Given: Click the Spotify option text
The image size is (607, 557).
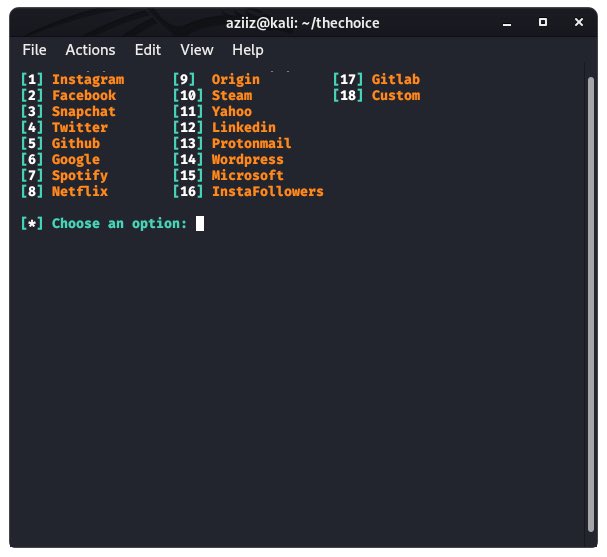Looking at the screenshot, I should [80, 176].
